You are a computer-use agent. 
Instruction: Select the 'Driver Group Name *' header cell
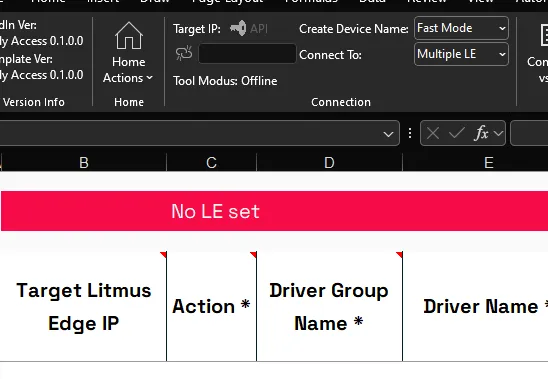point(329,306)
